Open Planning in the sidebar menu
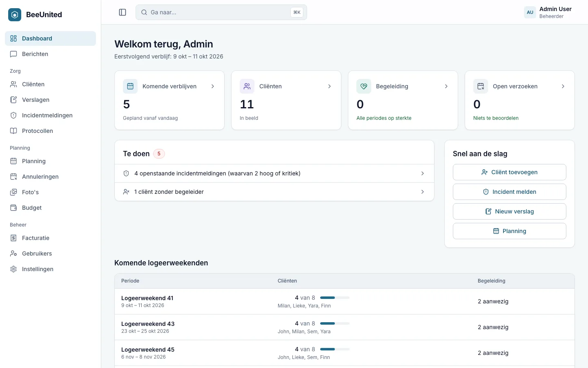 [x=50, y=161]
